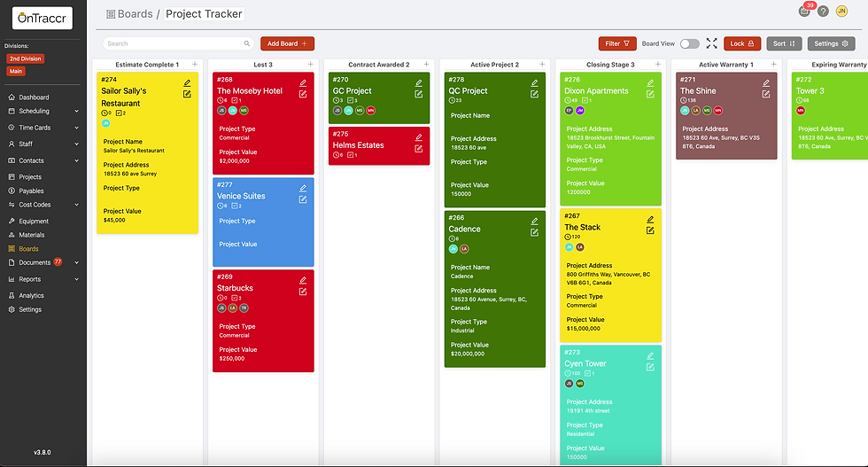Click the Tower 3 card title
868x467 pixels.
[x=810, y=91]
